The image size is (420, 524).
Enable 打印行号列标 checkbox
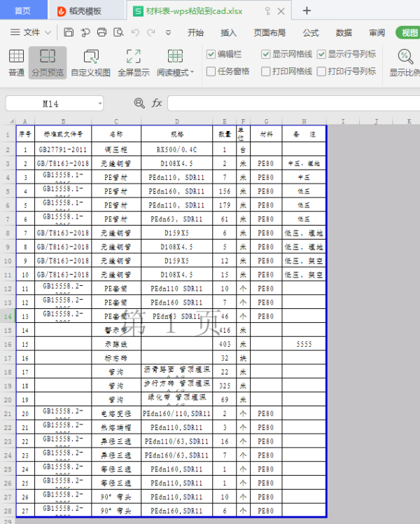[x=321, y=71]
